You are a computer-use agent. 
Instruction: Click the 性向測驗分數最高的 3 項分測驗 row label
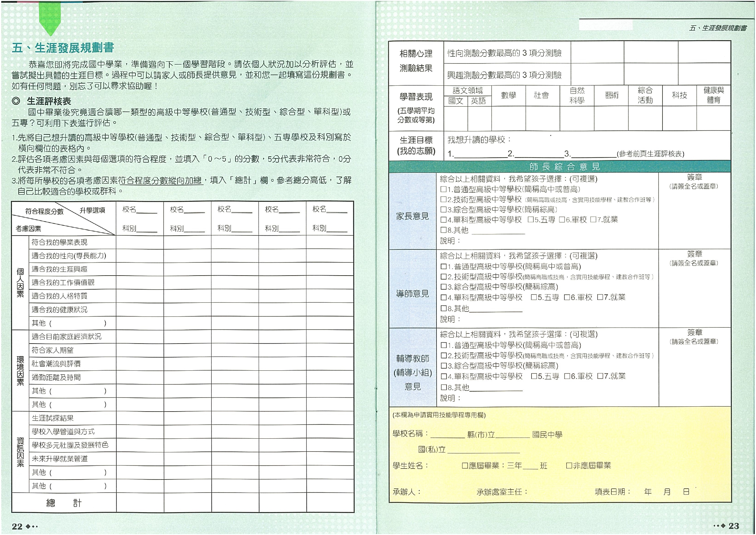click(x=504, y=53)
